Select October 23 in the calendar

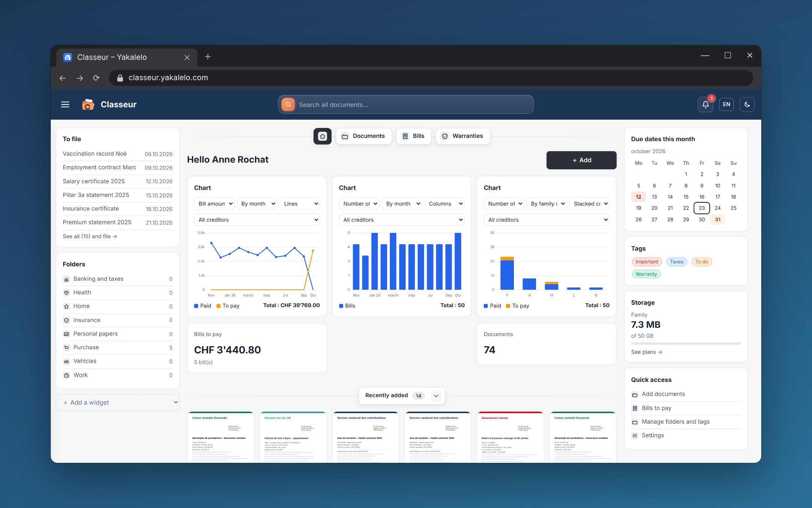point(701,208)
